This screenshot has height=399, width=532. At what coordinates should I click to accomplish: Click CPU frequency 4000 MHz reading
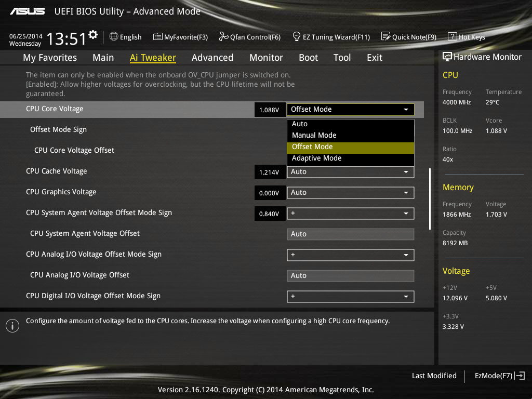coord(457,102)
